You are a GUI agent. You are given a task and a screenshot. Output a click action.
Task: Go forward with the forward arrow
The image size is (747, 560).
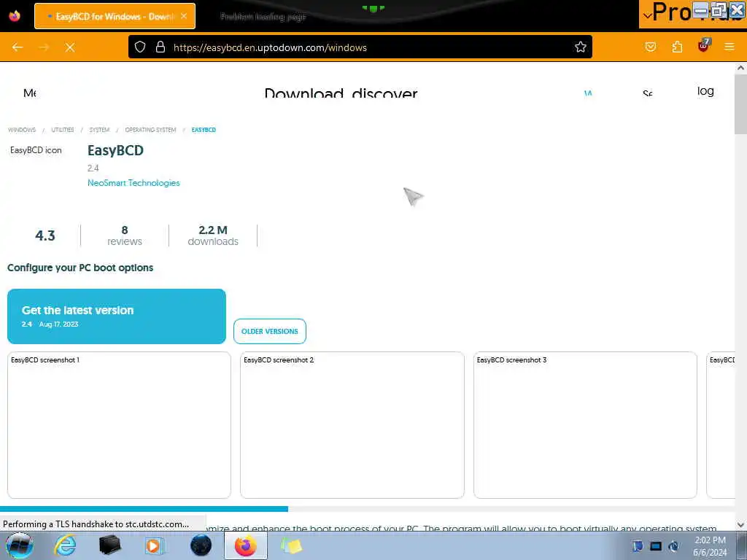click(x=44, y=47)
